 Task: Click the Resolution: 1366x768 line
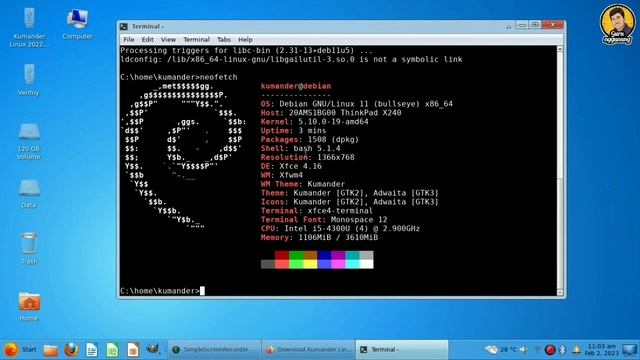(x=308, y=158)
